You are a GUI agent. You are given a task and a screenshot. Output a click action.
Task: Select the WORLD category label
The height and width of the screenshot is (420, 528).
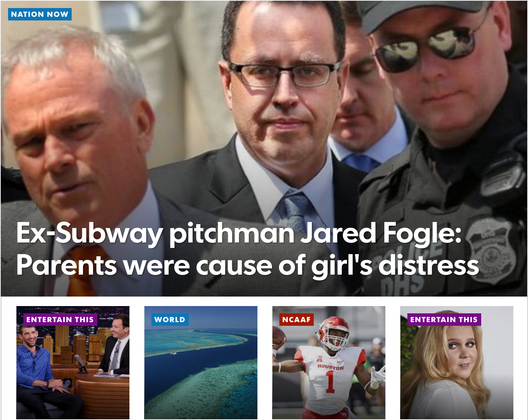[x=170, y=320]
